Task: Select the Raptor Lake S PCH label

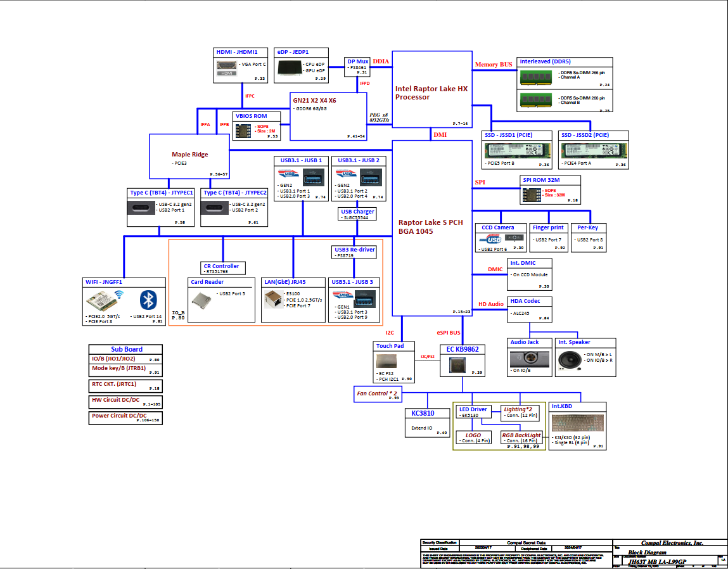Action: click(430, 227)
